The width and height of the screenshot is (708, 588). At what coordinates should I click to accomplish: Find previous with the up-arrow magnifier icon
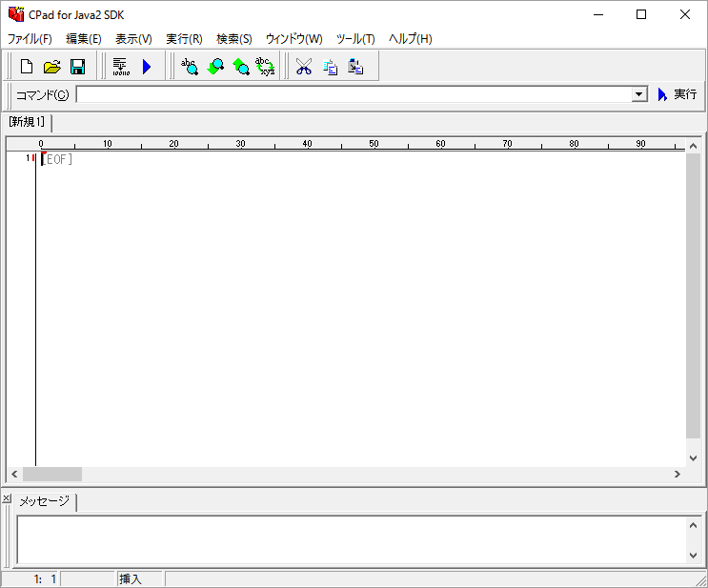241,67
